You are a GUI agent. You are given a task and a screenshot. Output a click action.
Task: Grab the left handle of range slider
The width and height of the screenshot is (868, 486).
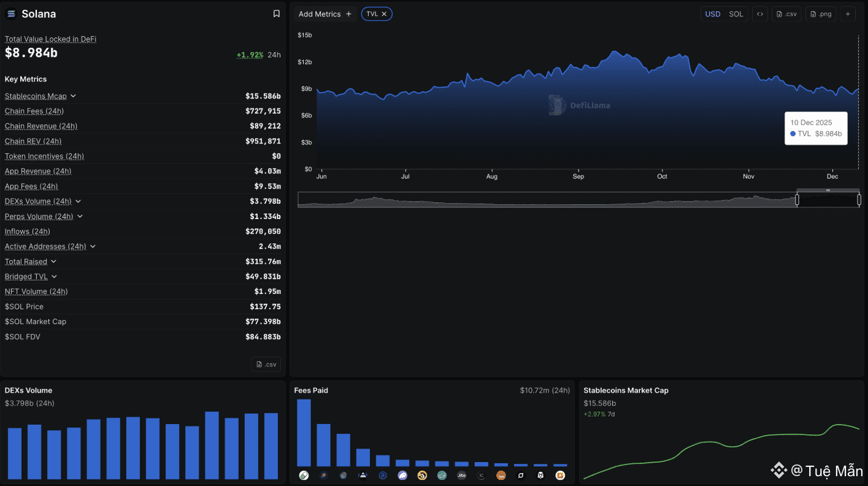click(x=797, y=199)
